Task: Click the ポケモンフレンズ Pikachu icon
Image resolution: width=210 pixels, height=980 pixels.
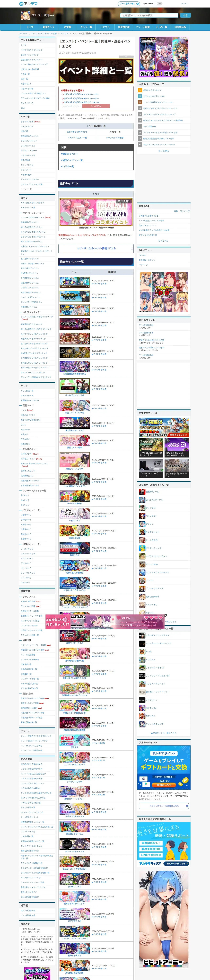Action: click(x=142, y=548)
